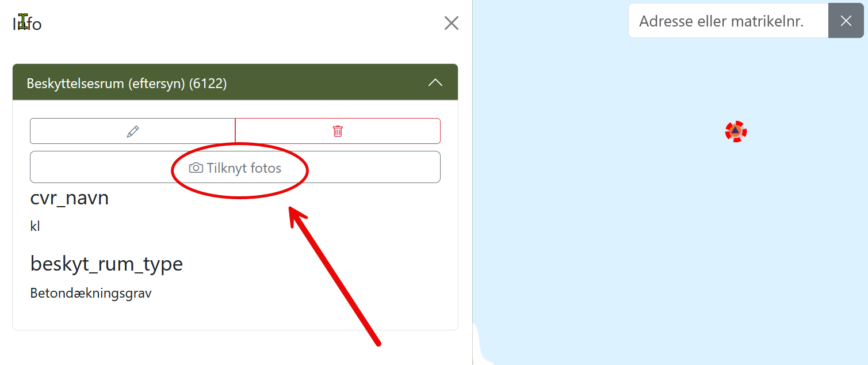
Task: Click the red trash delete icon
Action: tap(338, 131)
